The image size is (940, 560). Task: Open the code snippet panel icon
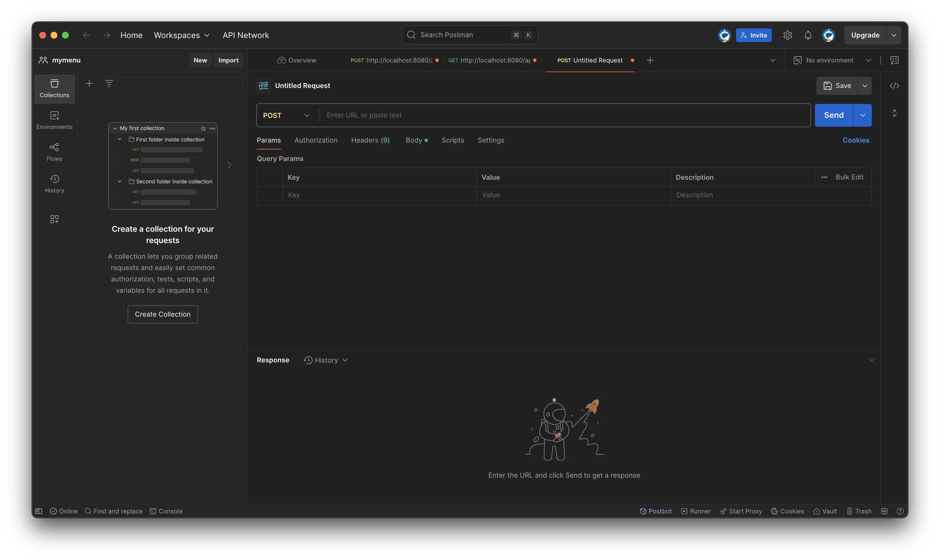tap(894, 86)
